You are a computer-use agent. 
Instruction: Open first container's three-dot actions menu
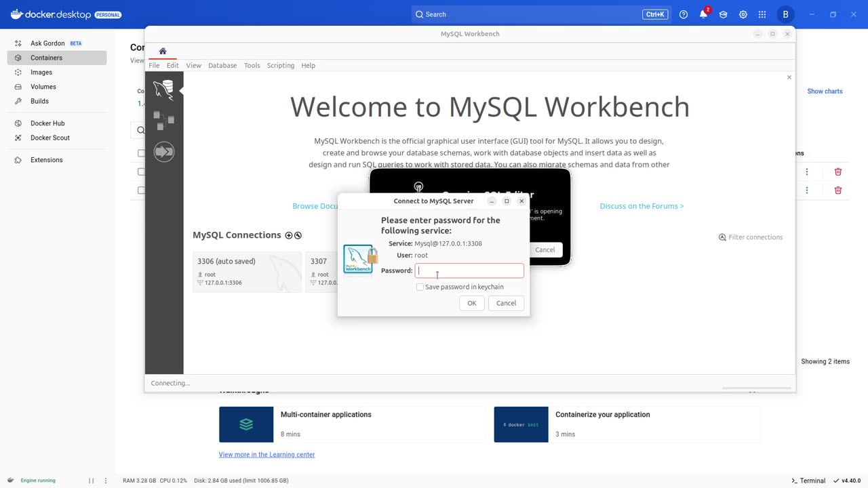(807, 172)
